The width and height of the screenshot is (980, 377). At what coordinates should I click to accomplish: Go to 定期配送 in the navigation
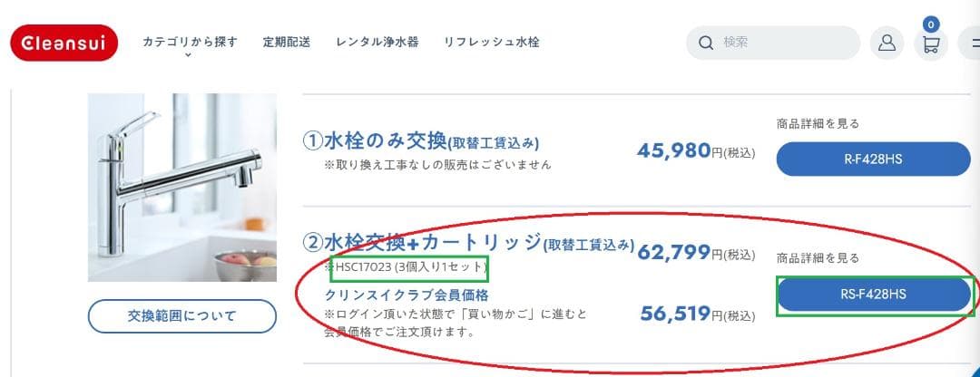[287, 42]
